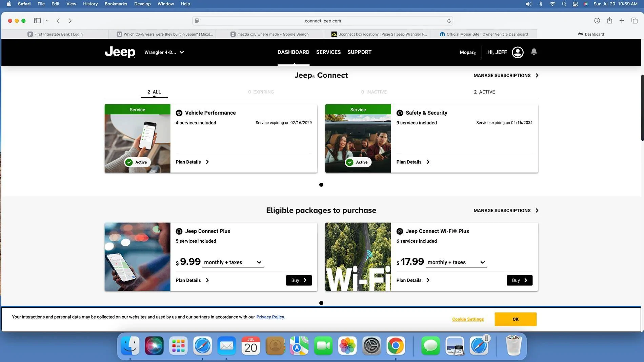Open Manage Subscriptions beside Eligible packages
Viewport: 644px width, 362px height.
pos(506,210)
